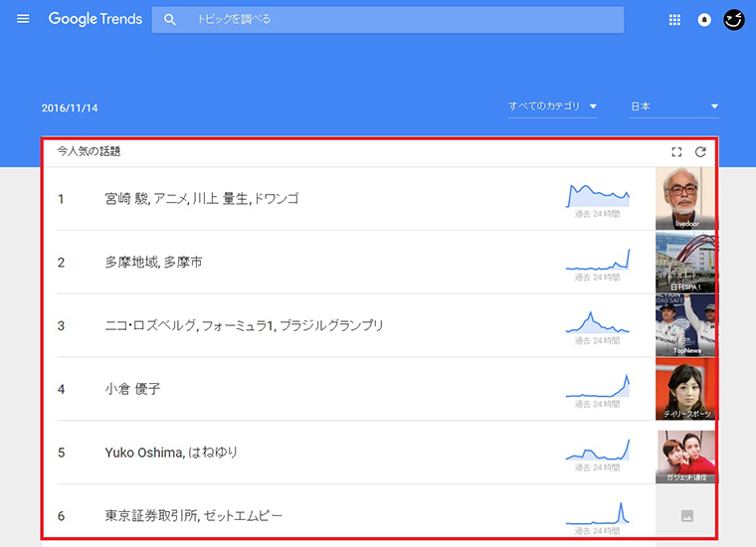This screenshot has width=756, height=547.
Task: Click the rank number 1
Action: (x=61, y=199)
